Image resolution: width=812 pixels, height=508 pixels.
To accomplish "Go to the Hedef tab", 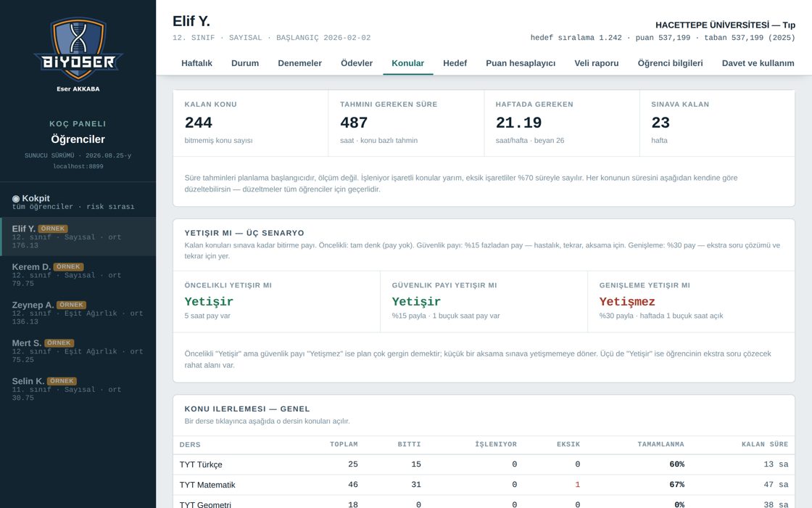I will point(455,63).
